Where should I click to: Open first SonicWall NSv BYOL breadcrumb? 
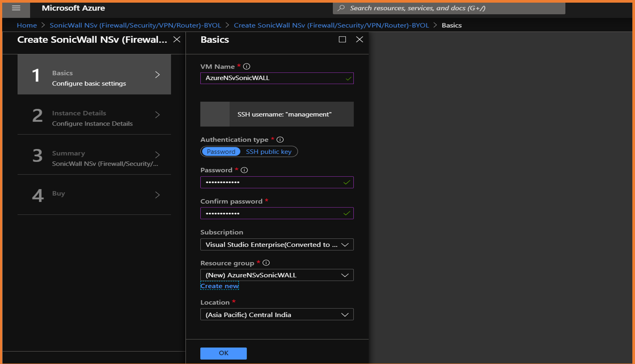(135, 25)
